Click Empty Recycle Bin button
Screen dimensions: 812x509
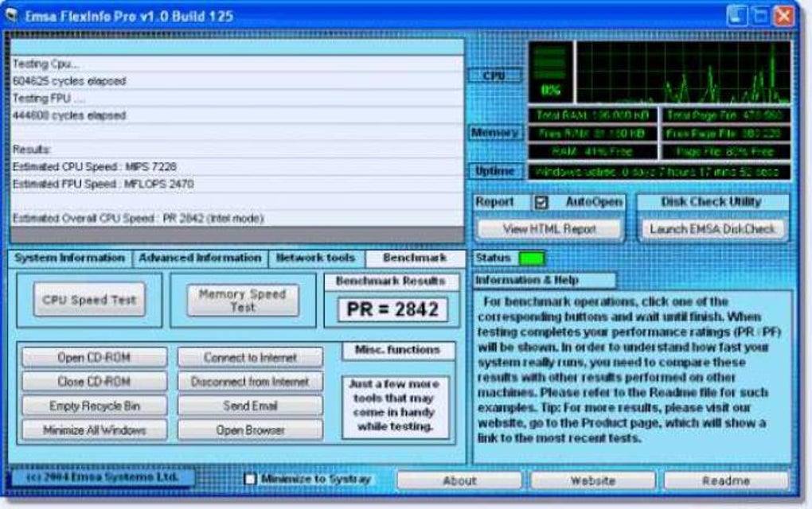94,406
